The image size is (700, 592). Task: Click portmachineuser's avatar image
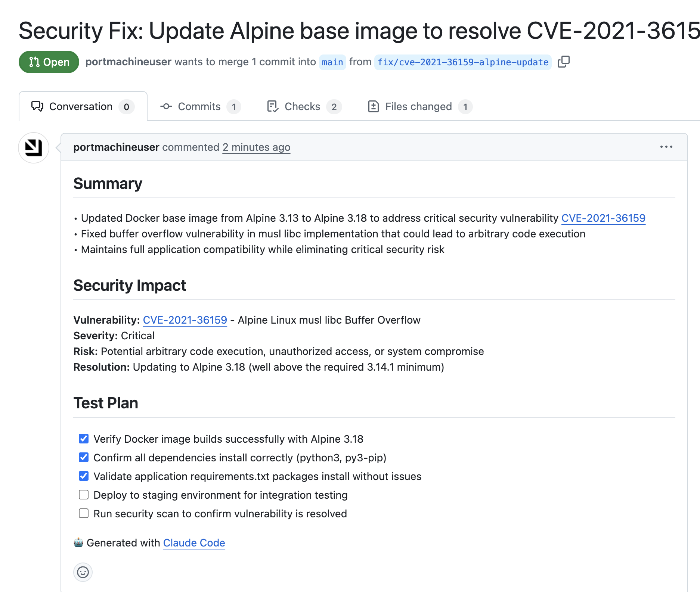point(34,148)
